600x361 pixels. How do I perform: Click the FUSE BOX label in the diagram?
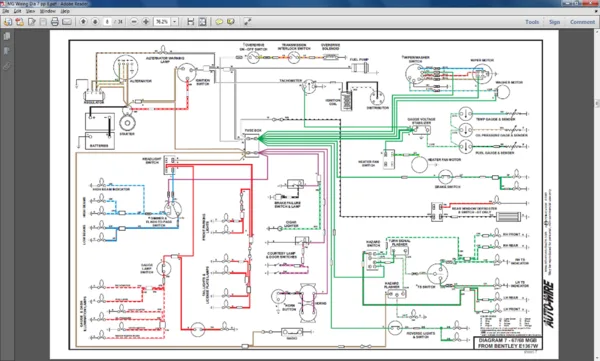point(253,131)
